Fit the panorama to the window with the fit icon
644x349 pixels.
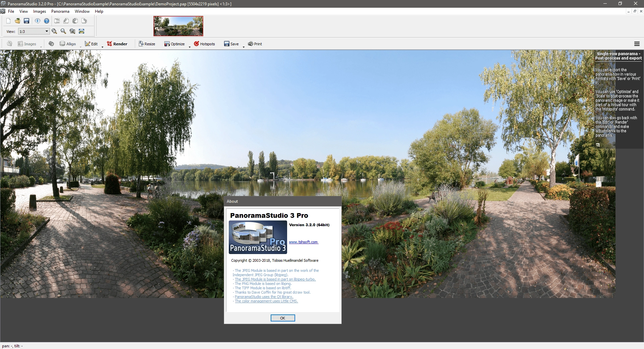tap(82, 31)
